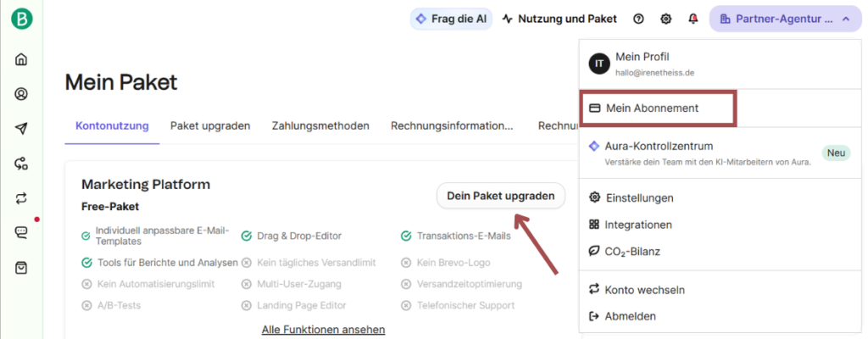Switch to the Paket upgraden tab
The image size is (868, 339).
pos(210,125)
